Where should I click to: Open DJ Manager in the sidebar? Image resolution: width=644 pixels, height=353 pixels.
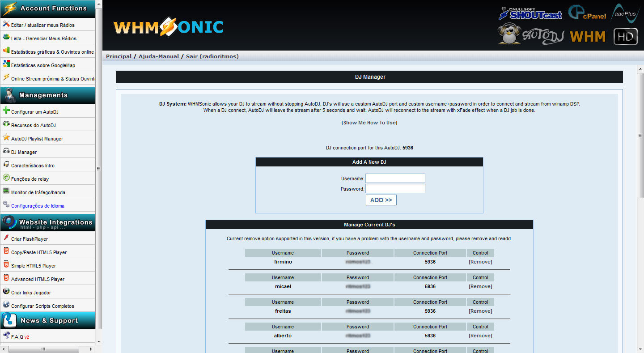(24, 152)
